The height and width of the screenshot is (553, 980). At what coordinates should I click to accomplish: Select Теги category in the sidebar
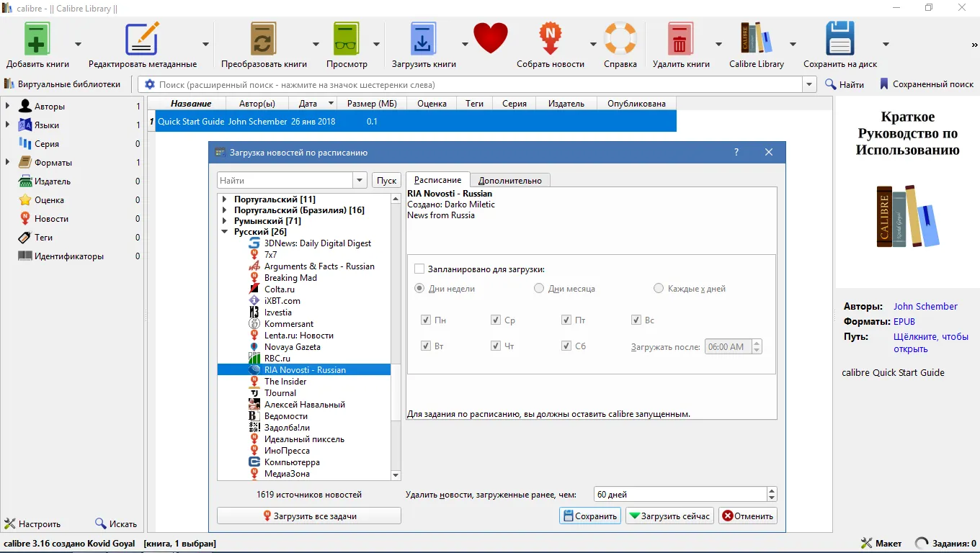tap(43, 238)
